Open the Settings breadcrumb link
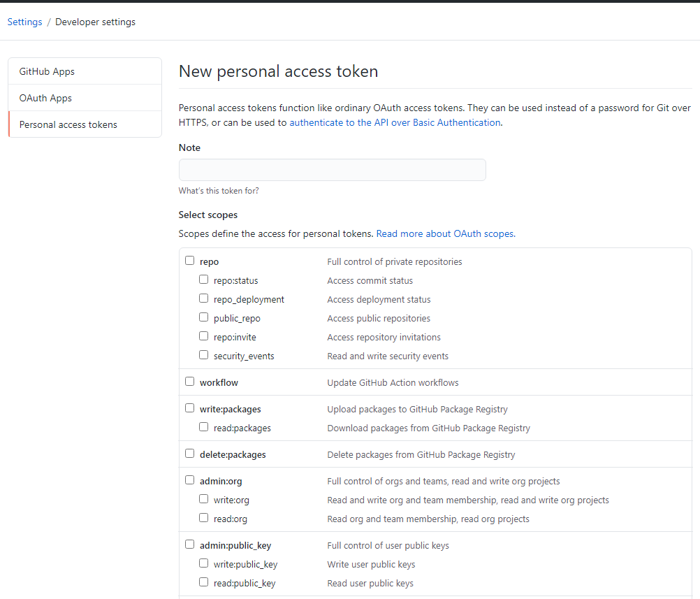The image size is (700, 599). 24,22
